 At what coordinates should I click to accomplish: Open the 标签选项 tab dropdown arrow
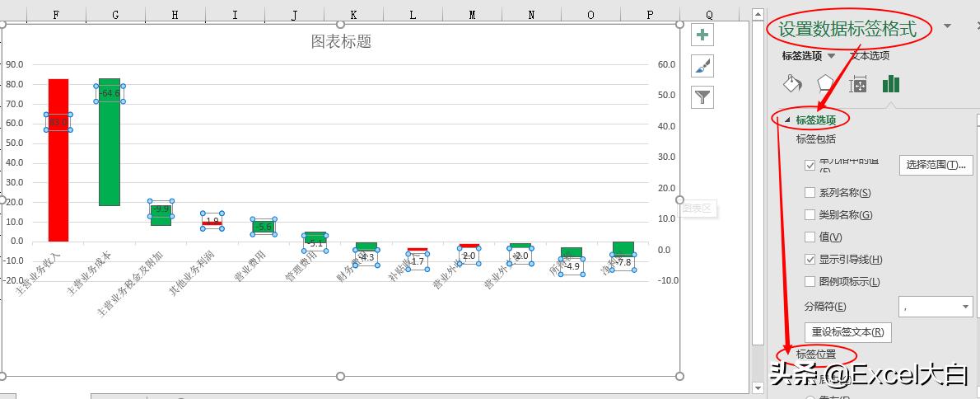tap(831, 56)
